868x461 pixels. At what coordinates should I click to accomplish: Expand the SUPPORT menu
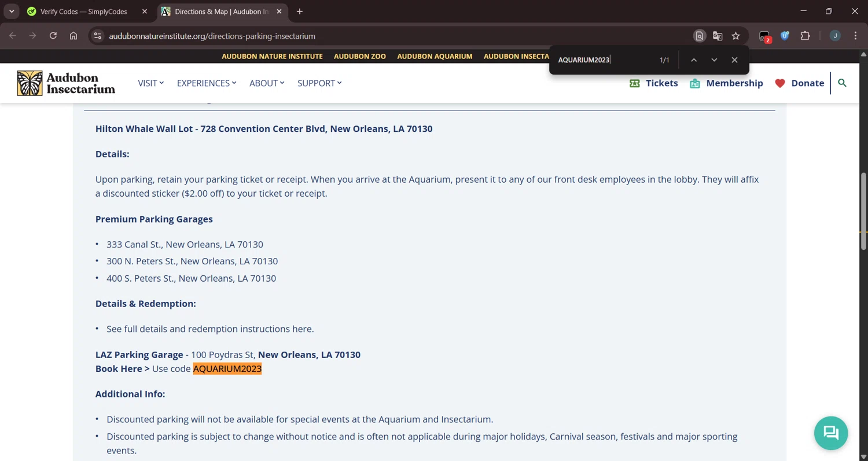tap(319, 83)
